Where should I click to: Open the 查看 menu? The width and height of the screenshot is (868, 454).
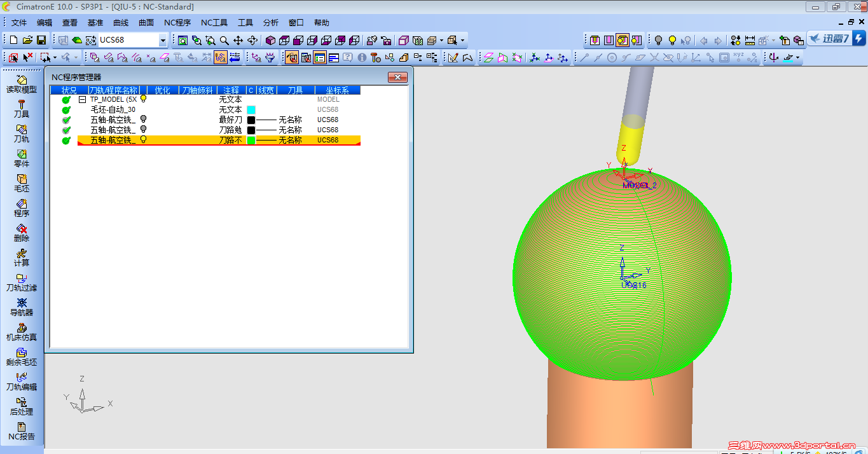tap(70, 23)
